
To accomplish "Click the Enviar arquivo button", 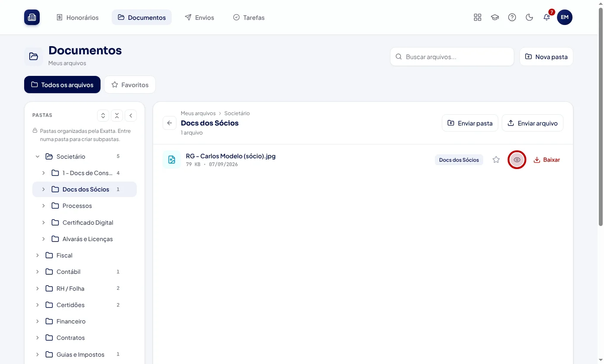I will (x=532, y=123).
